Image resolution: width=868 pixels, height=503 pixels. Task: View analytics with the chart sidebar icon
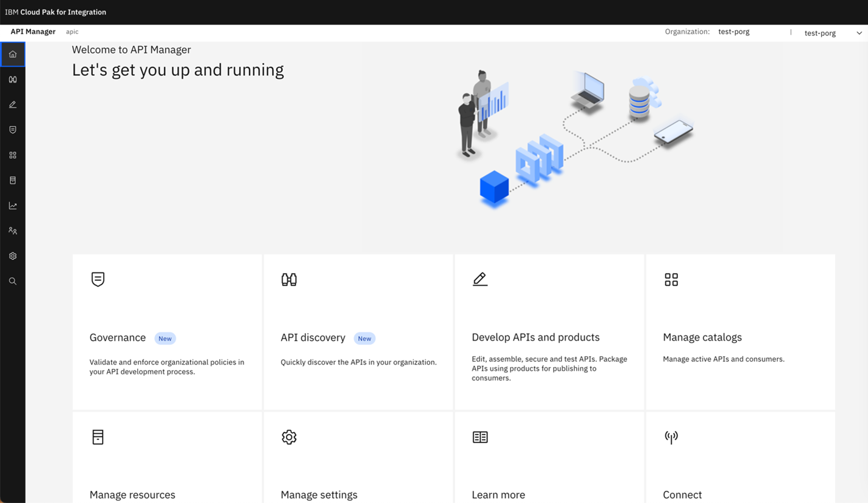coord(13,205)
